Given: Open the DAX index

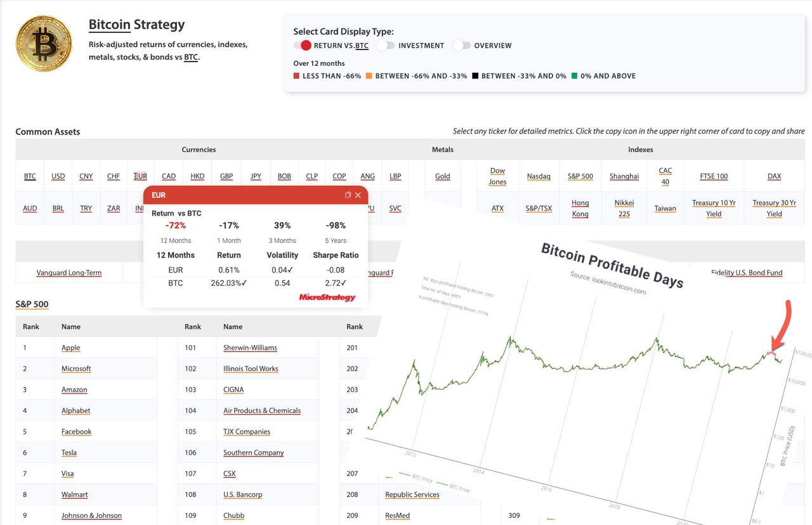Looking at the screenshot, I should tap(775, 176).
